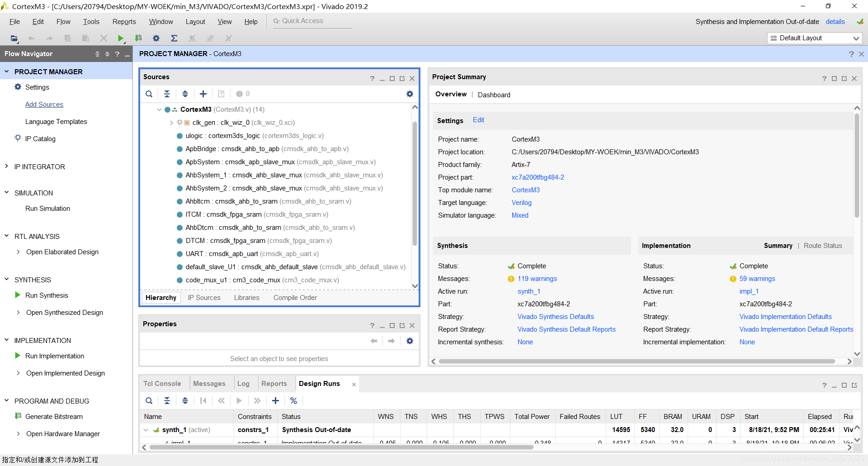Viewport: 868px width, 466px height.
Task: Click Run Implementation in Flow Navigator
Action: pyautogui.click(x=55, y=356)
